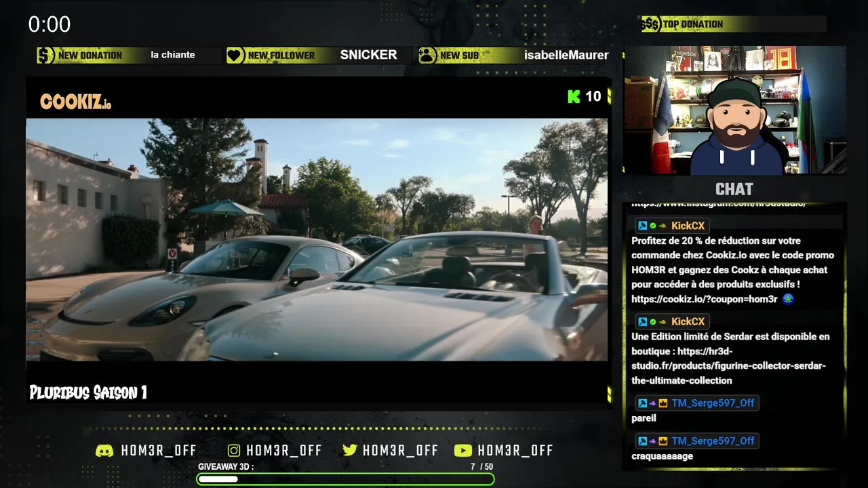This screenshot has width=868, height=488.
Task: Click the 0:00 timer
Action: coord(50,25)
